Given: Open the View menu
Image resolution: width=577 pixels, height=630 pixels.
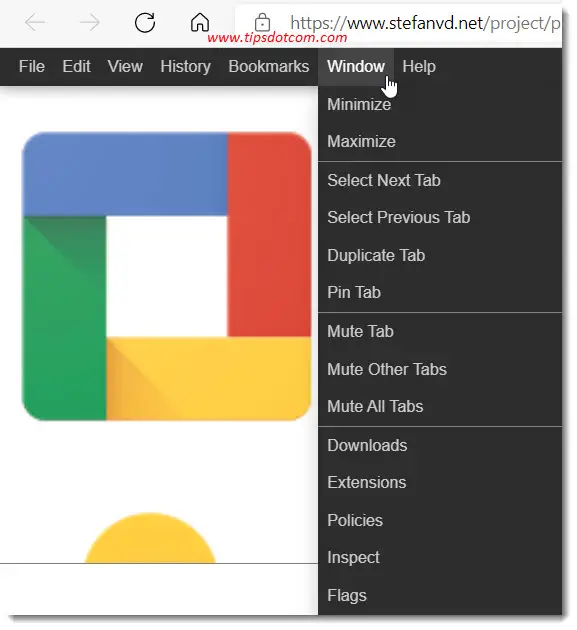Looking at the screenshot, I should click(125, 66).
